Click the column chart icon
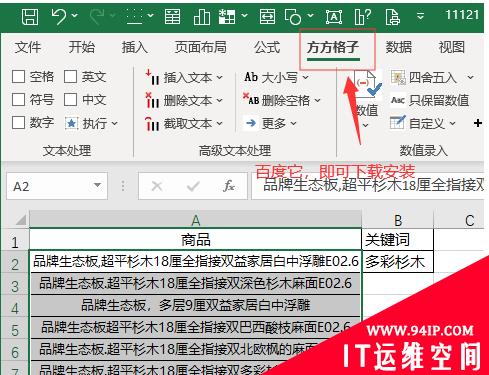Screen dimensions: 489x375 coord(202,16)
